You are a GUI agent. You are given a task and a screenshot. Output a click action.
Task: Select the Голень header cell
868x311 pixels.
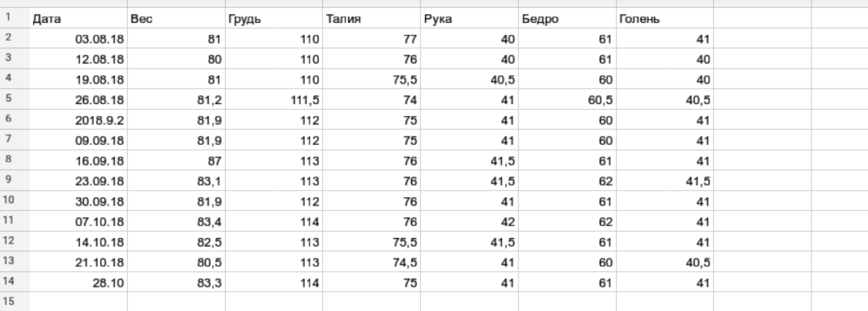click(x=665, y=19)
